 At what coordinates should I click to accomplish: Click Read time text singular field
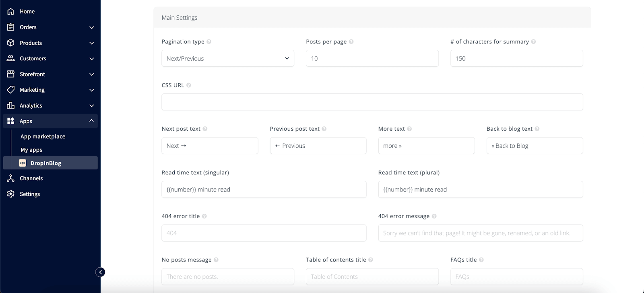tap(264, 189)
